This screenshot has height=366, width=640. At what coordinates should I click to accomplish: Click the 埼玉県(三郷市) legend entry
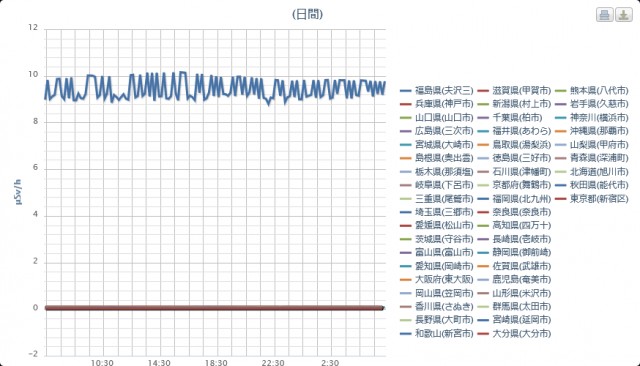[437, 212]
